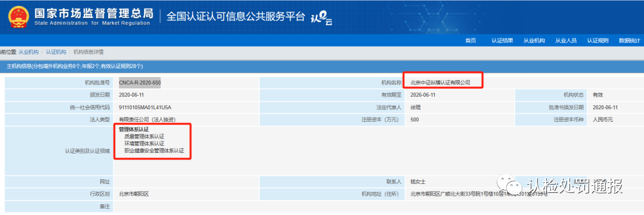Click the legal representative name value
The height and width of the screenshot is (215, 644).
[415, 107]
